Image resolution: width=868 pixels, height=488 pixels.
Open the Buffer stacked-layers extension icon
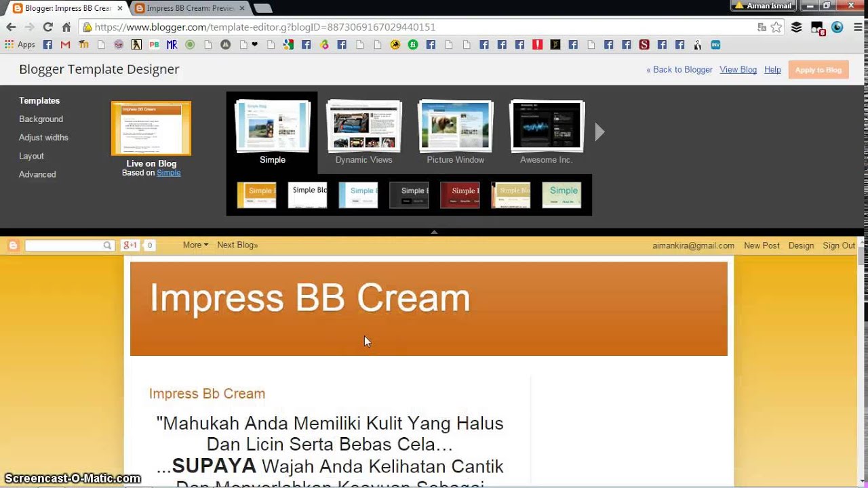pyautogui.click(x=797, y=27)
